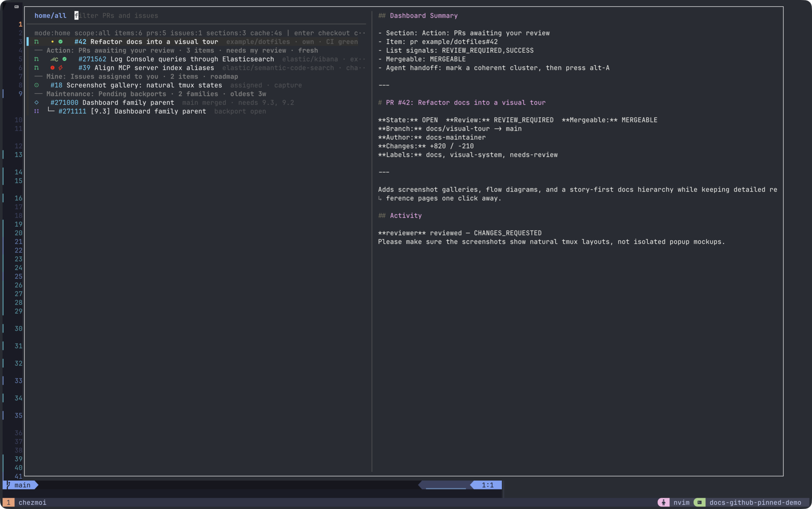Click line number 30 in the gutter

point(18,329)
